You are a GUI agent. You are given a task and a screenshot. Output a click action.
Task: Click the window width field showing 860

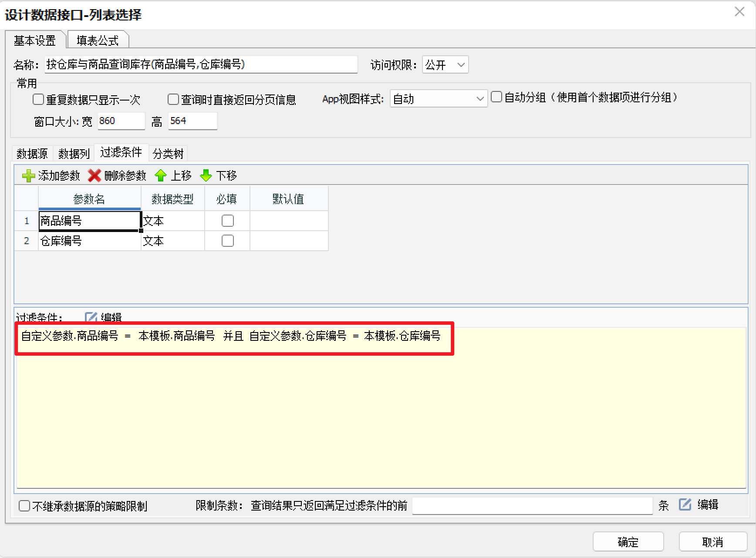121,121
